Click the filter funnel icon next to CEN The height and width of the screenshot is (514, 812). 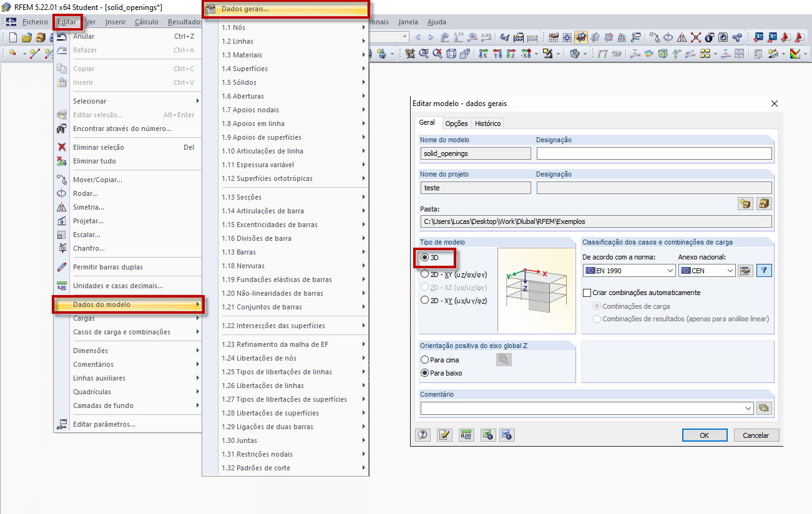(765, 271)
